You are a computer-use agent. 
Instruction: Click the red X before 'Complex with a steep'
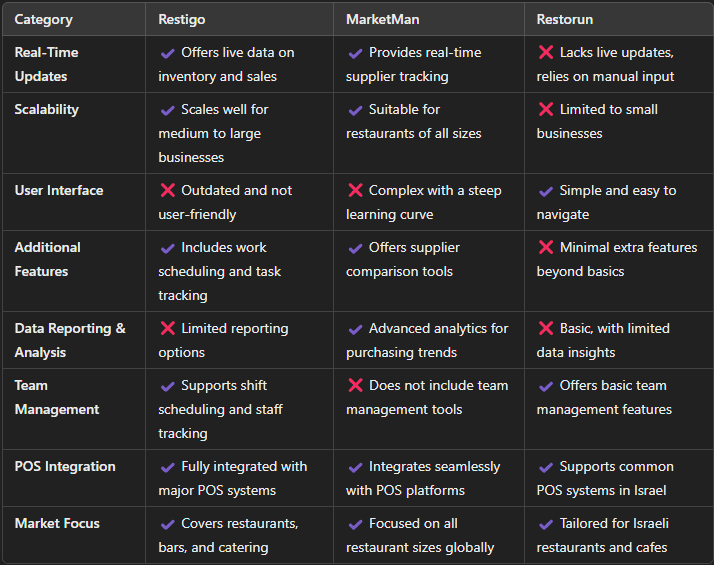click(x=355, y=190)
